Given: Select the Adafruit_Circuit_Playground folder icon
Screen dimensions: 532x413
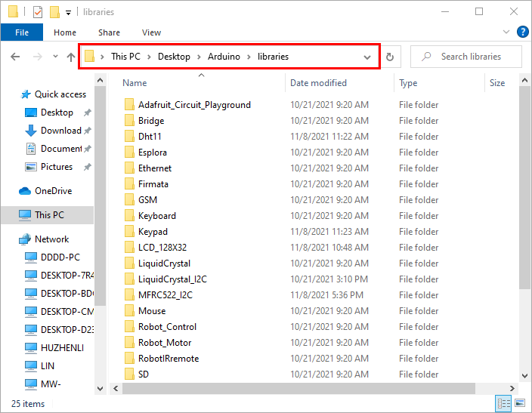Looking at the screenshot, I should pos(129,105).
